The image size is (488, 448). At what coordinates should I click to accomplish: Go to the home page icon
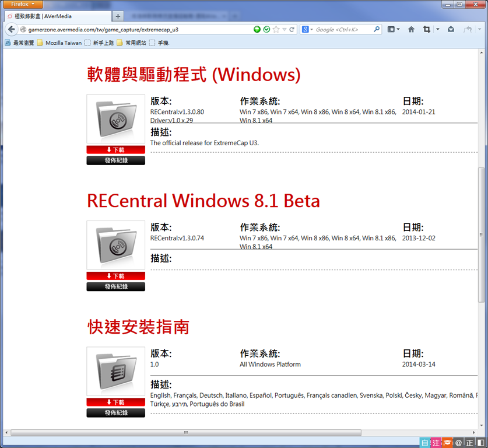[x=411, y=29]
